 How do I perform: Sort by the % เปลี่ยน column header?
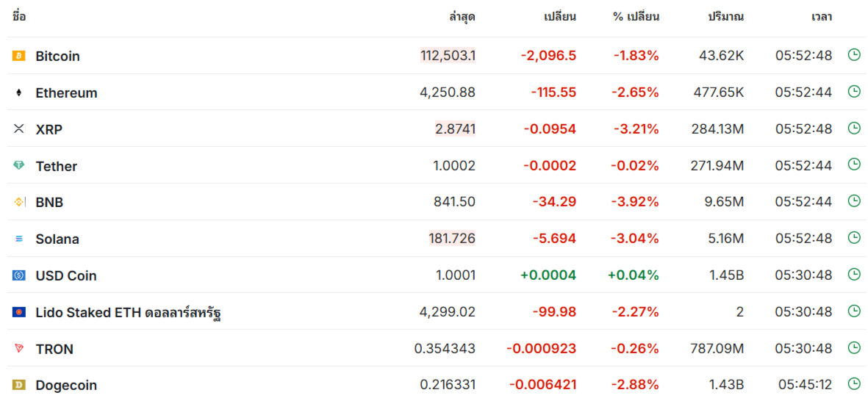point(636,17)
